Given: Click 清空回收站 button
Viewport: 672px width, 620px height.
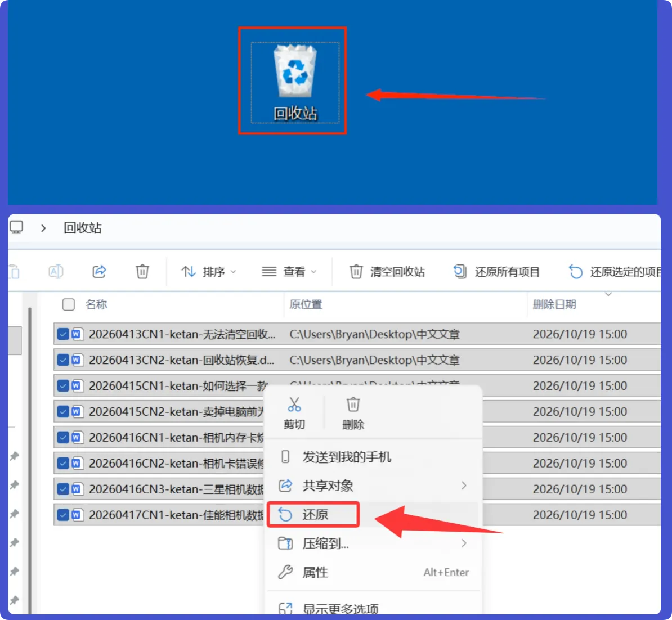Looking at the screenshot, I should pyautogui.click(x=387, y=272).
